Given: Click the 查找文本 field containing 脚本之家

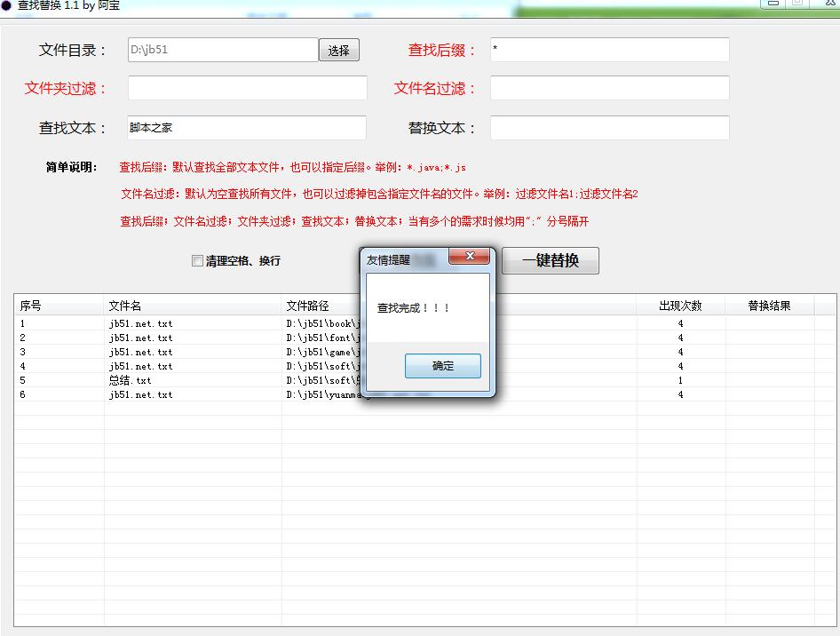Looking at the screenshot, I should (x=244, y=127).
